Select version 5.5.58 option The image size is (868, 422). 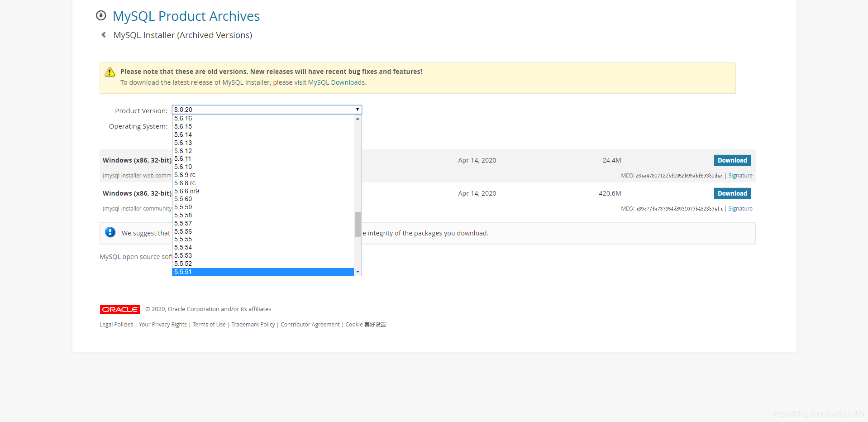[x=263, y=216]
